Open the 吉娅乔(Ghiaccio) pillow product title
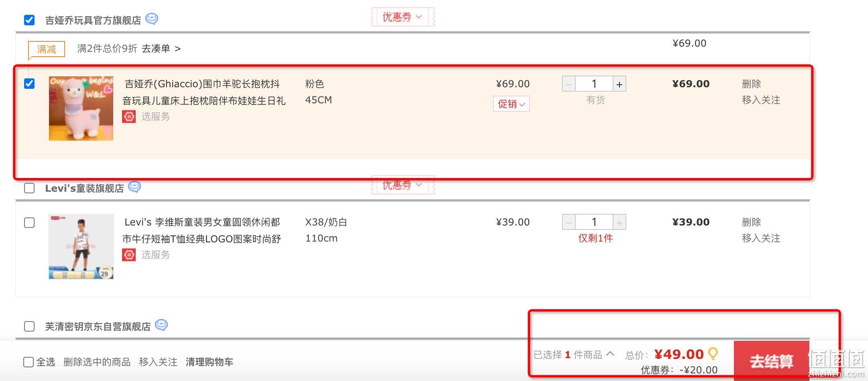The height and width of the screenshot is (381, 868). click(204, 92)
